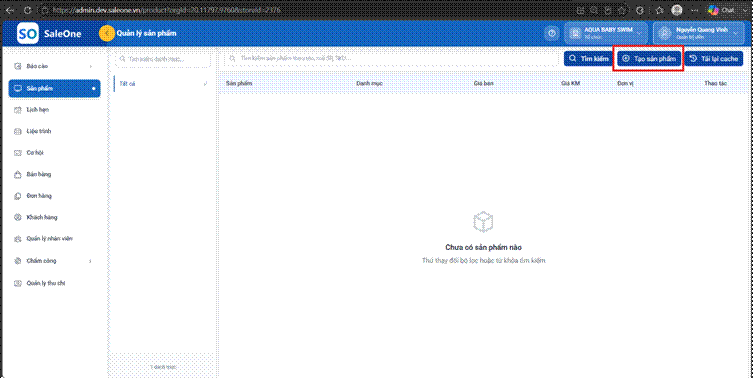Click the Tải lại cache button

[714, 59]
